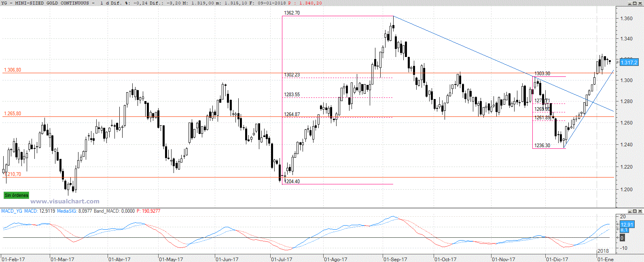Select the 1362.70 Fibonacci high label
This screenshot has width=644, height=262.
[x=292, y=13]
